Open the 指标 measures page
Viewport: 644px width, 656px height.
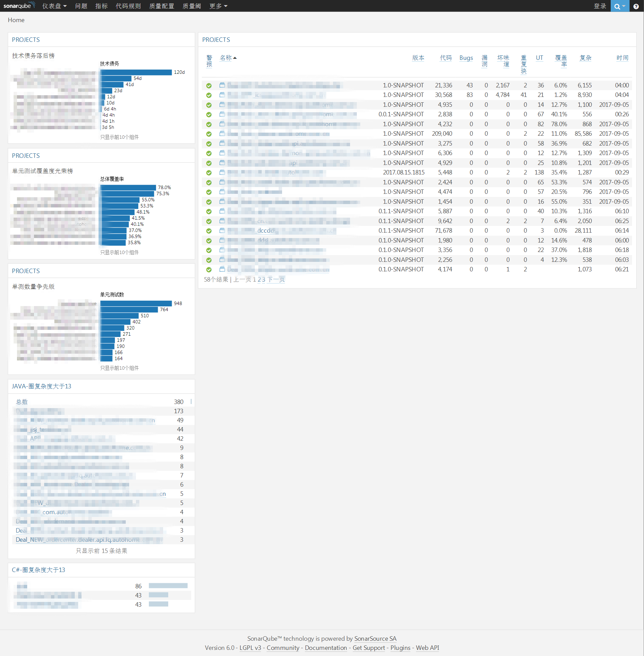[x=101, y=6]
